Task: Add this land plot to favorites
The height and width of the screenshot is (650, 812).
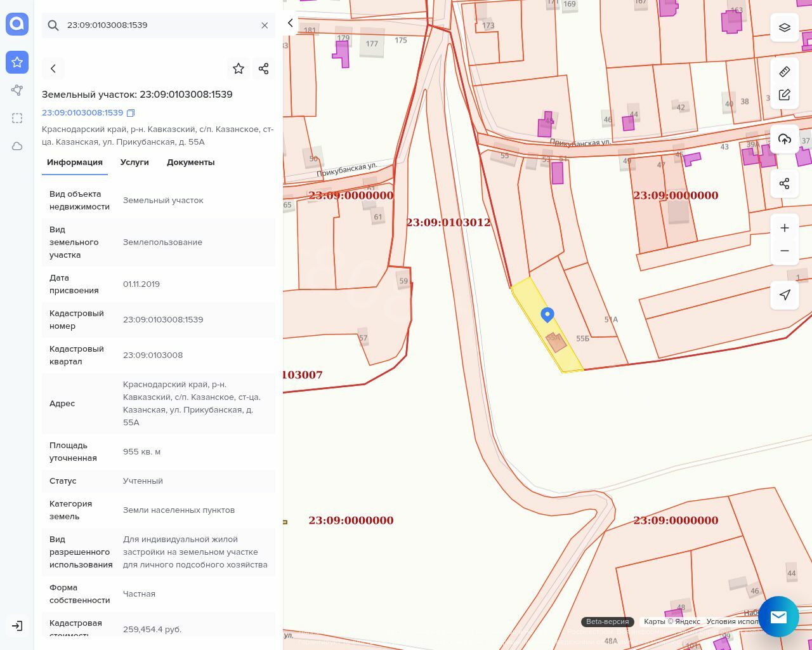Action: (239, 69)
